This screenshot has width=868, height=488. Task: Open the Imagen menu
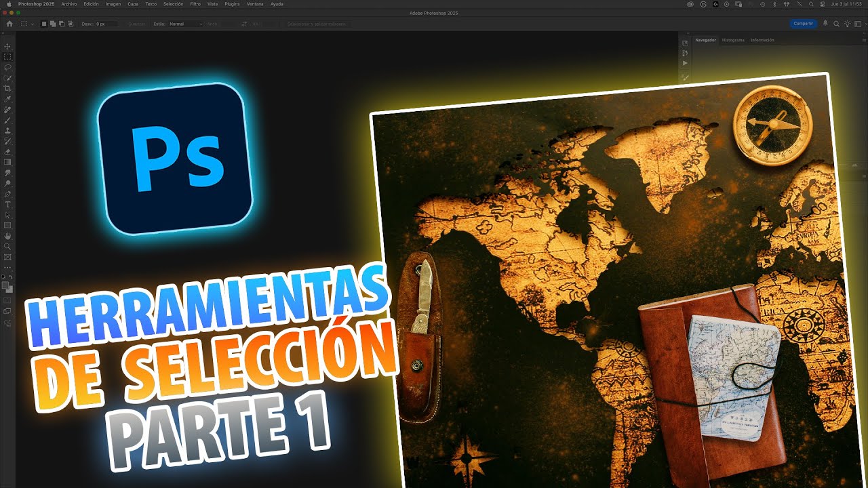113,4
